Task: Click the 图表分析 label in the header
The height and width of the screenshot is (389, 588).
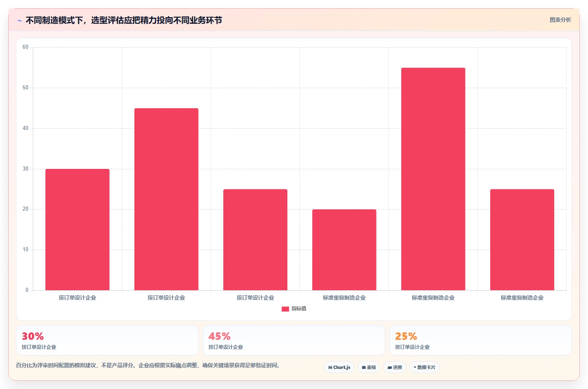Action: coord(560,20)
